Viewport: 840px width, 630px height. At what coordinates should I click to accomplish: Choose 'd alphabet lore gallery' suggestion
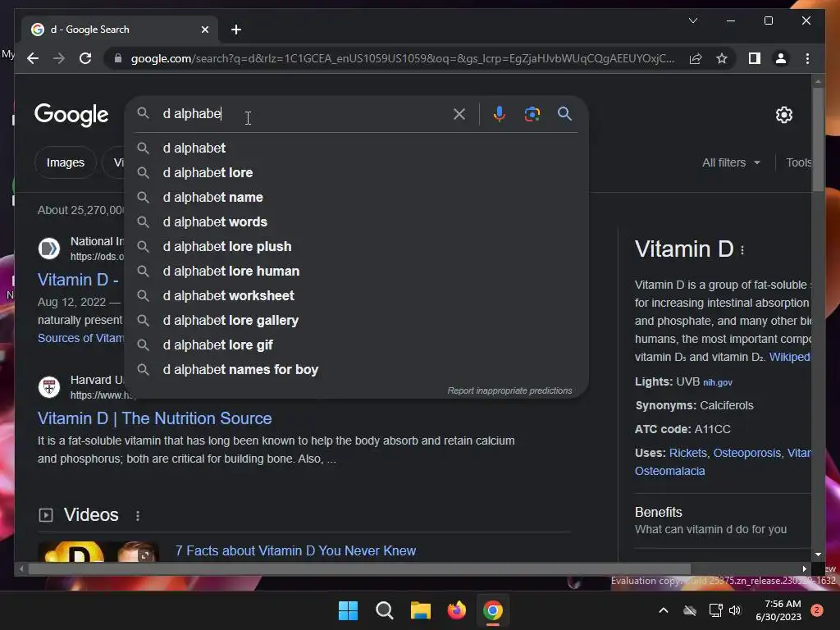(356, 321)
